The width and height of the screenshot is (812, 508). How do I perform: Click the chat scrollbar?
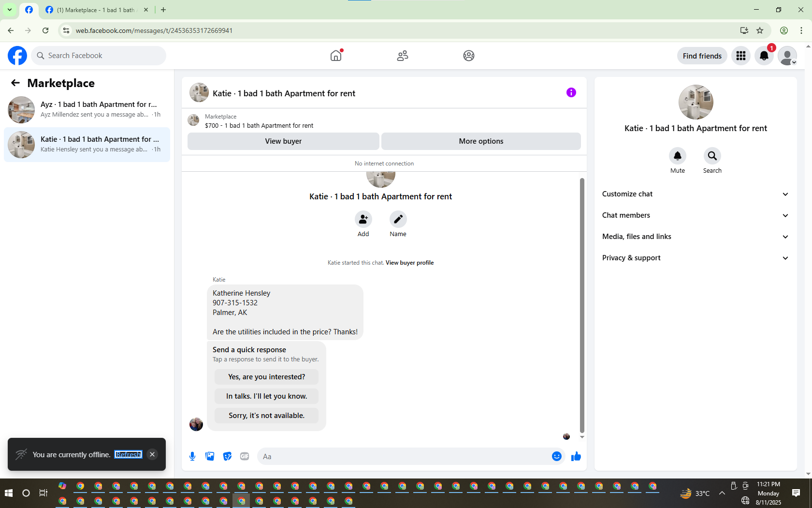582,305
